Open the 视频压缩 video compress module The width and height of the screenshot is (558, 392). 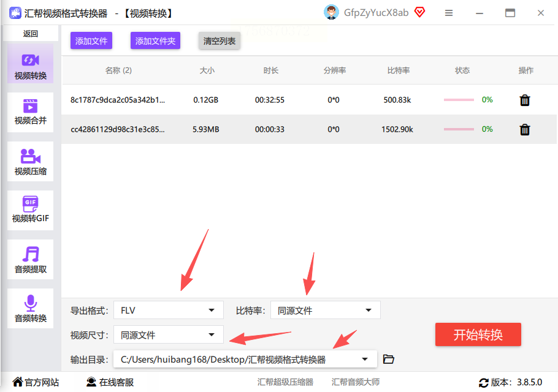(30, 161)
